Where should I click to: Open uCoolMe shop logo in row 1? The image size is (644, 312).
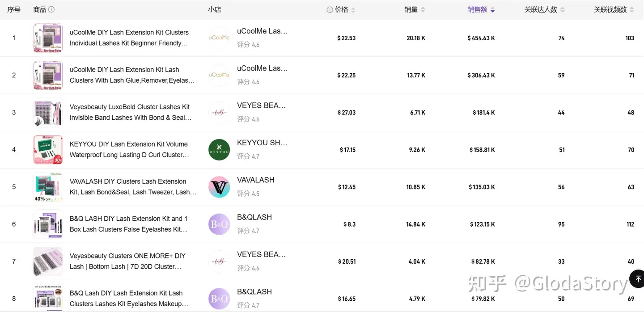[219, 38]
